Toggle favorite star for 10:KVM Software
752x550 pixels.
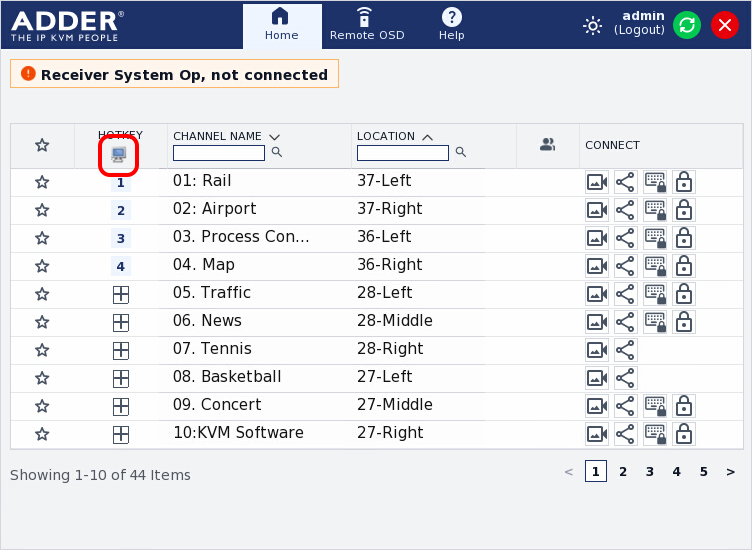click(42, 434)
